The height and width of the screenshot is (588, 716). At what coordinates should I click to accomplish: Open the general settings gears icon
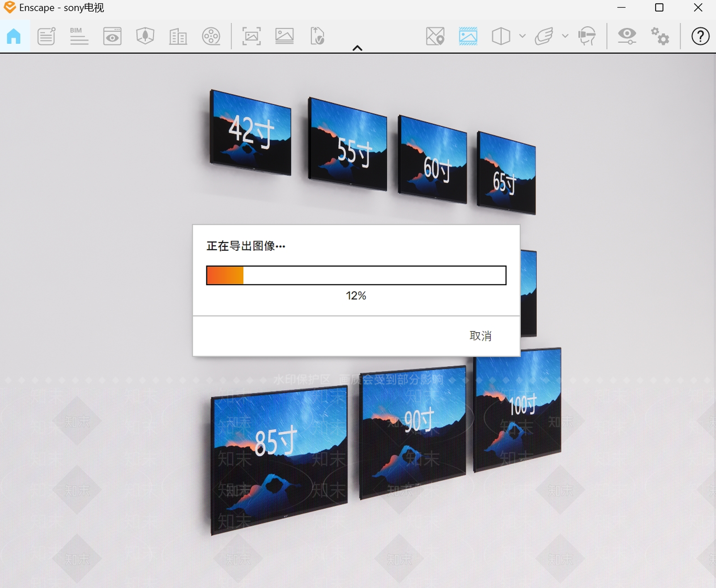tap(660, 36)
